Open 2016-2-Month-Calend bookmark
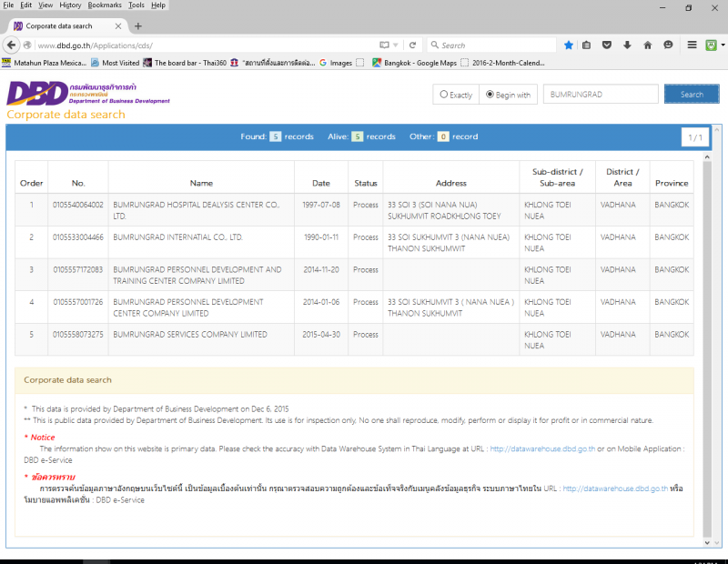This screenshot has height=564, width=728. coord(503,63)
